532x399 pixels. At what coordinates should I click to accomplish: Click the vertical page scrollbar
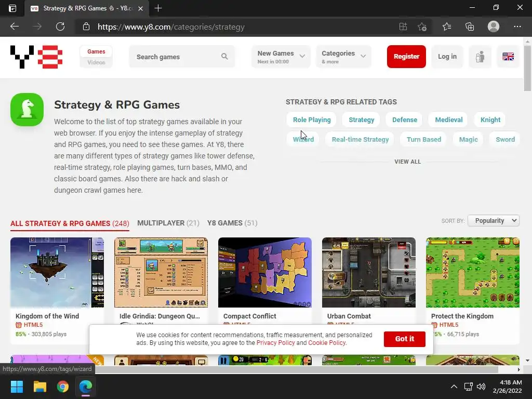tap(527, 68)
